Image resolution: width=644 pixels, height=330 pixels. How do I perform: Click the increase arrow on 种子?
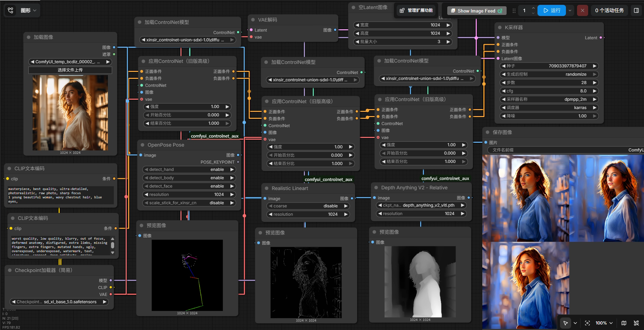(x=595, y=66)
